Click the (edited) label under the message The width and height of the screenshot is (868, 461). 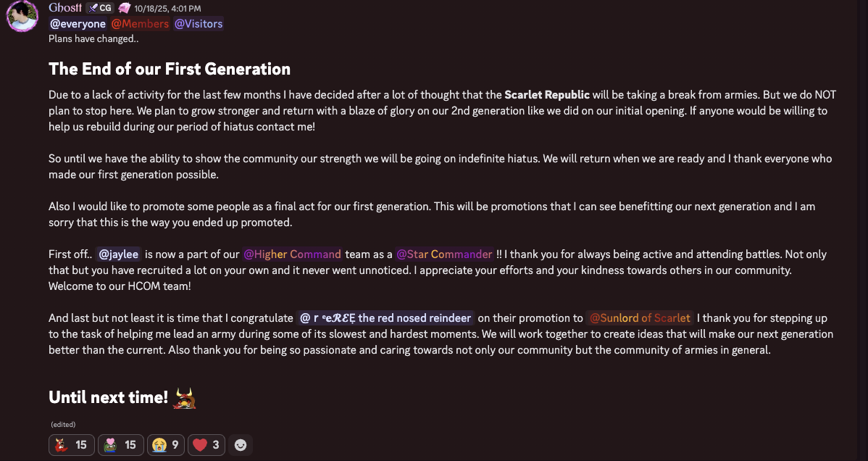point(63,425)
